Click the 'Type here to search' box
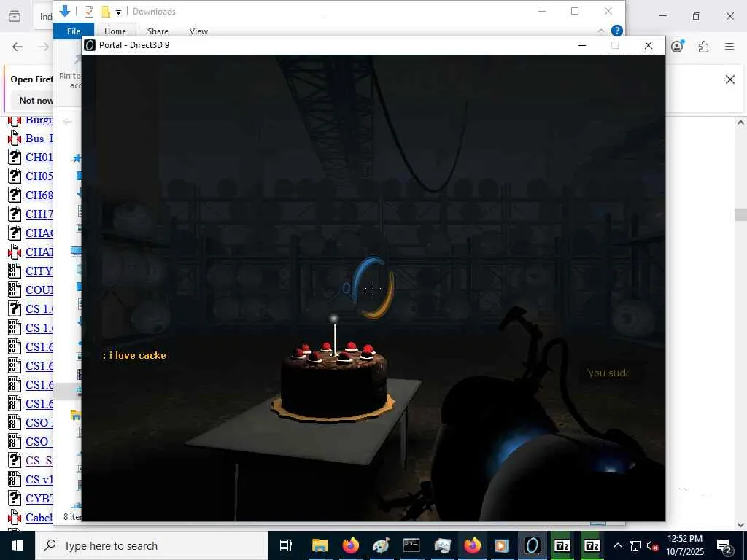This screenshot has width=747, height=560. 152,545
